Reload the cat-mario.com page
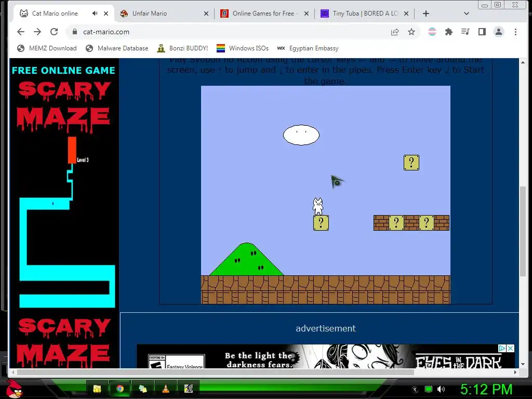The image size is (532, 399). 54,32
